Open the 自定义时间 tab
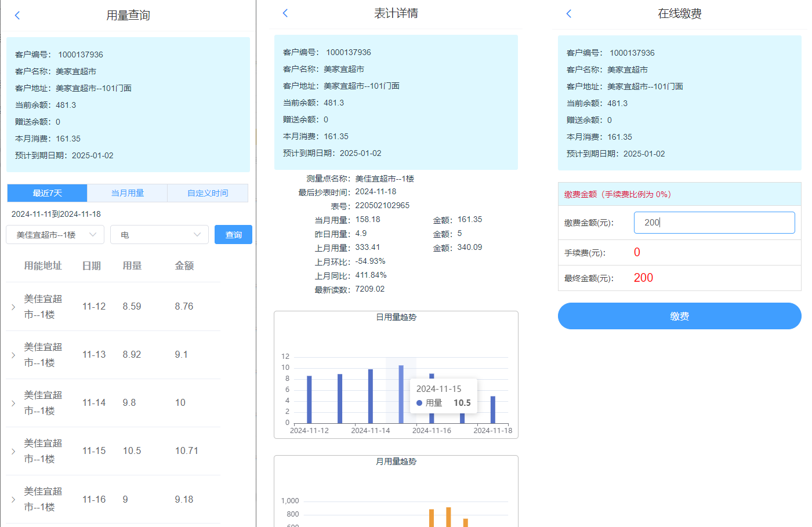 tap(208, 193)
